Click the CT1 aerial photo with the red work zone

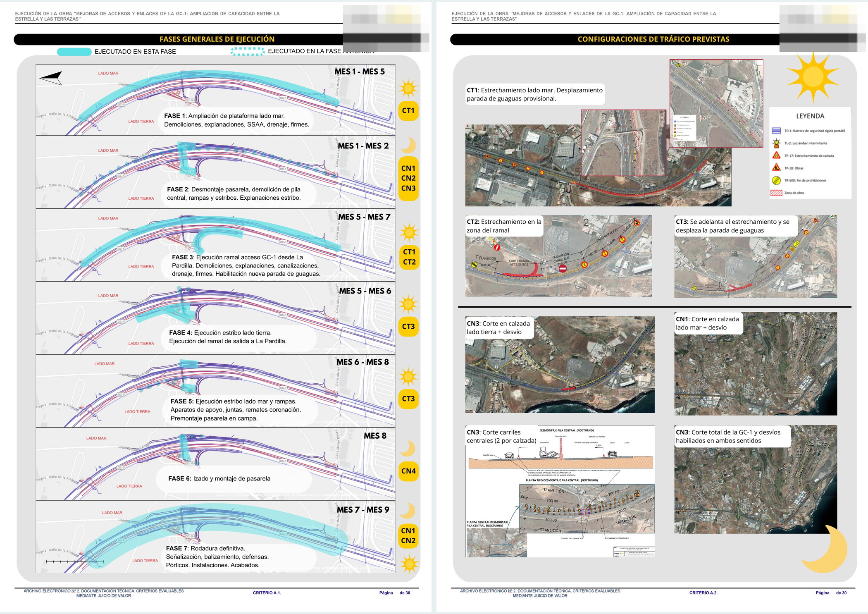pyautogui.click(x=598, y=165)
